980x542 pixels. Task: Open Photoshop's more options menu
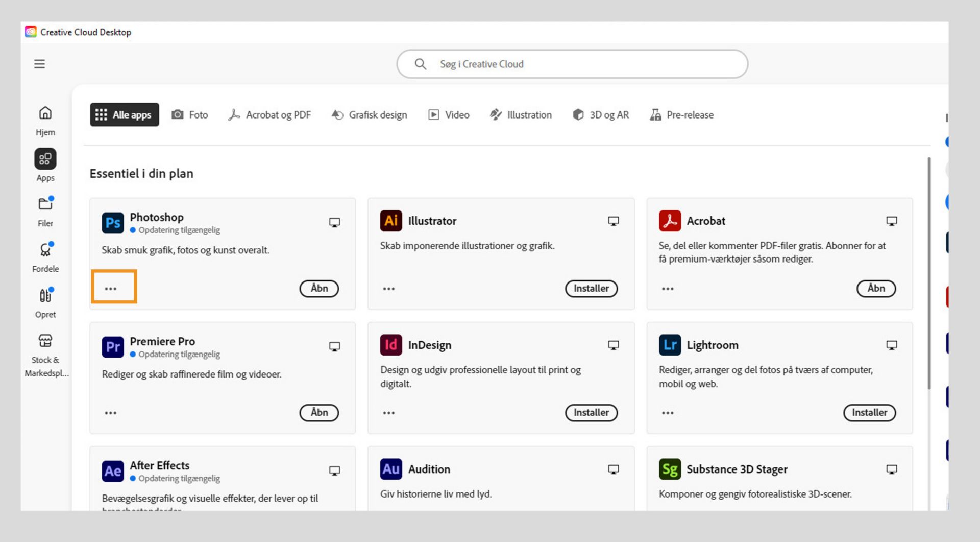(x=111, y=289)
